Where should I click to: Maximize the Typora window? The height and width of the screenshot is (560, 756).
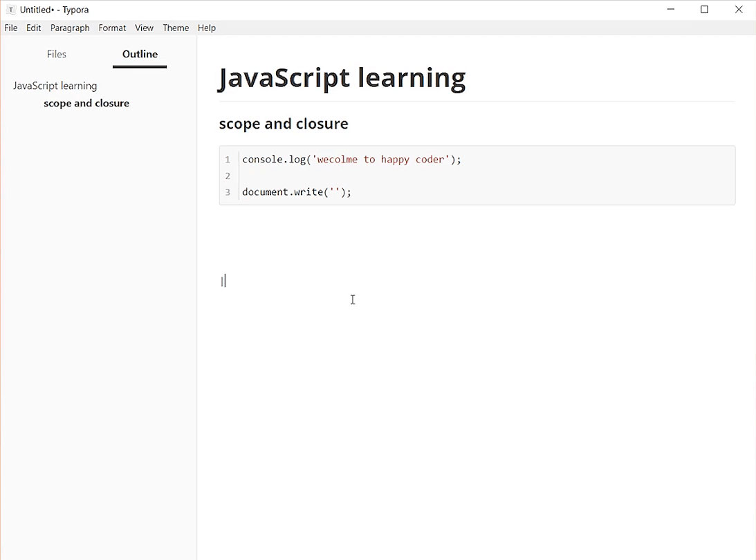click(x=704, y=10)
